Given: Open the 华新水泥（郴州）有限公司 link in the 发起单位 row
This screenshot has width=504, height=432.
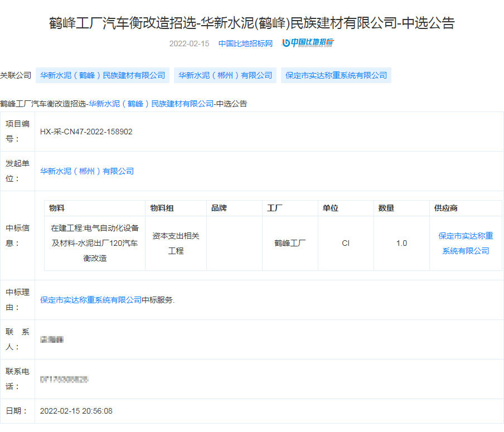Looking at the screenshot, I should (87, 171).
